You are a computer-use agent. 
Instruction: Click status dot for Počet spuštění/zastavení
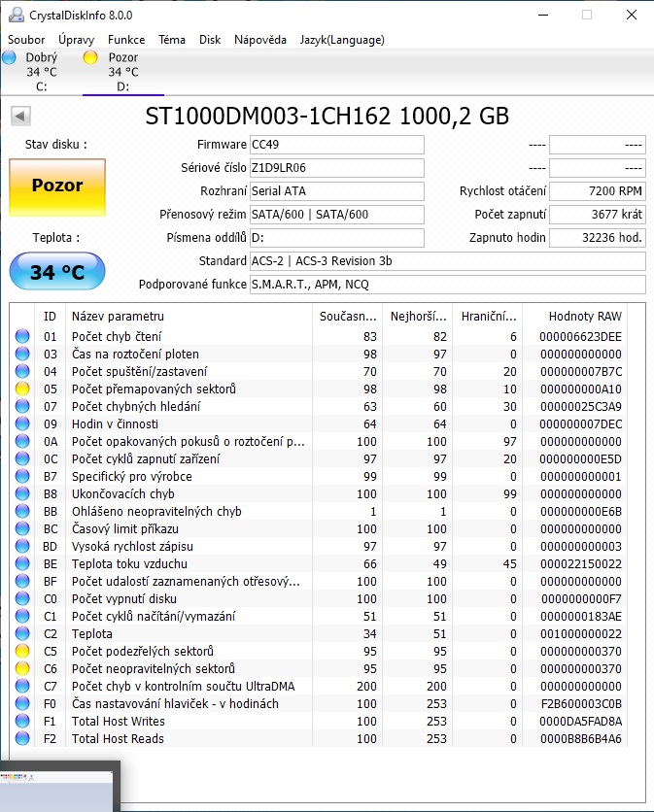(22, 371)
